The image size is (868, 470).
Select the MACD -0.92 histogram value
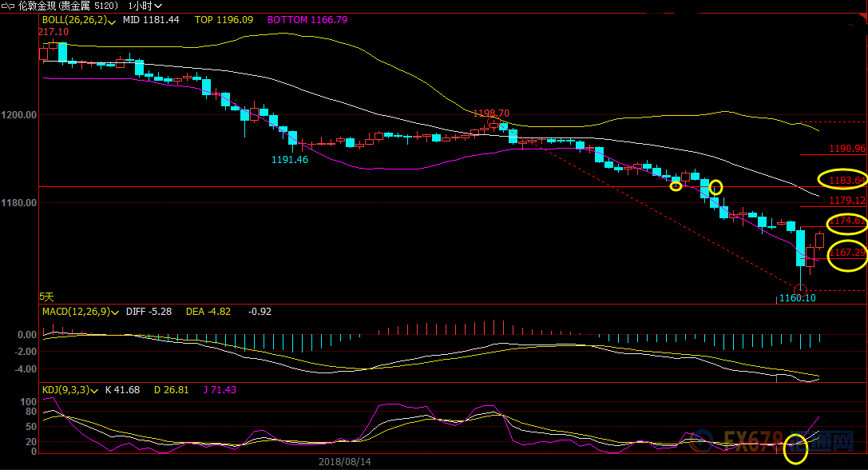[260, 312]
